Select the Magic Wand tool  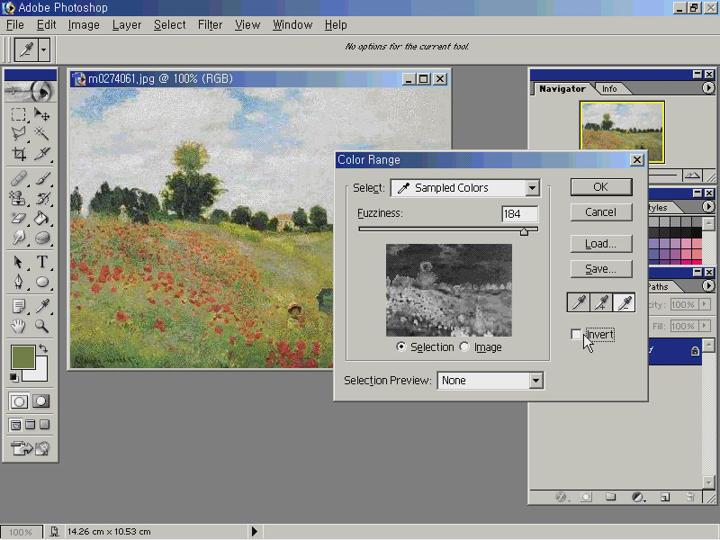pos(42,134)
